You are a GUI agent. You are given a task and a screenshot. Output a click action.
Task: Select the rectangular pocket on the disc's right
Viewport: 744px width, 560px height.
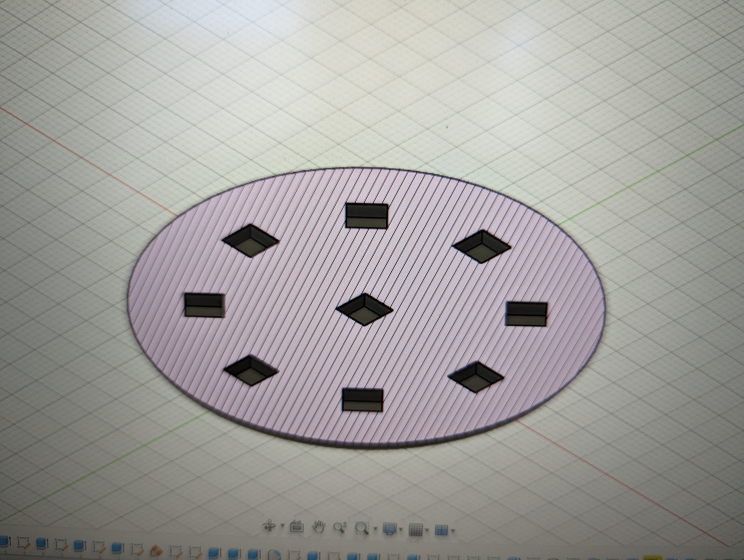(x=527, y=314)
